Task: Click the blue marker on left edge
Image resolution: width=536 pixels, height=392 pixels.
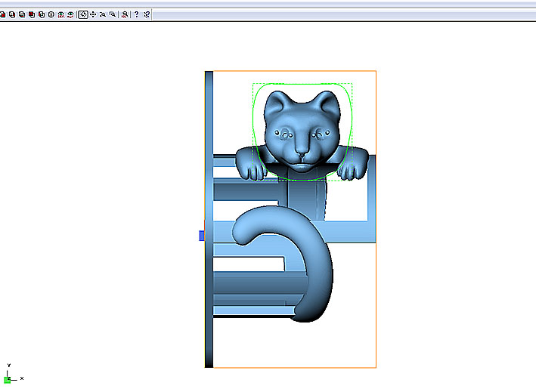Action: 202,236
